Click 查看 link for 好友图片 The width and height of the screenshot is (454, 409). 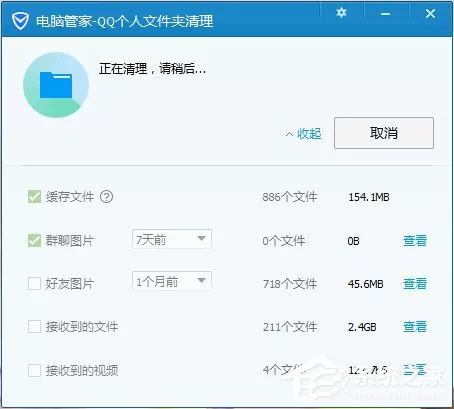[415, 284]
